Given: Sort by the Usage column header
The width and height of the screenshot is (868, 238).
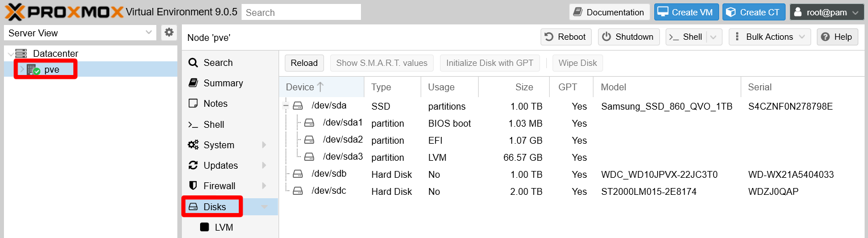Looking at the screenshot, I should [x=450, y=87].
